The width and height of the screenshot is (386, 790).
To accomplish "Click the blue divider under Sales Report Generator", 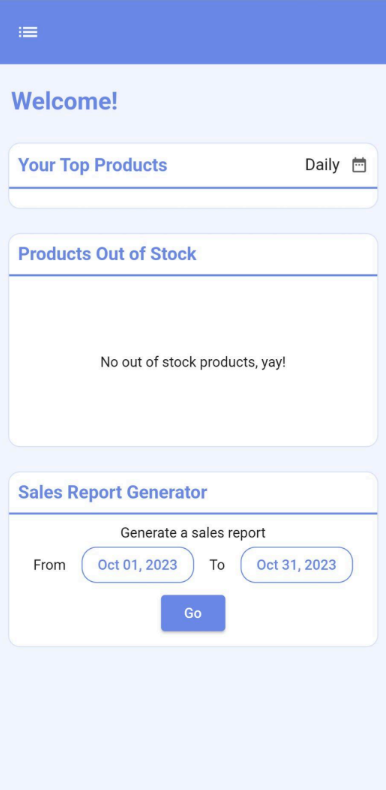I will coord(193,513).
